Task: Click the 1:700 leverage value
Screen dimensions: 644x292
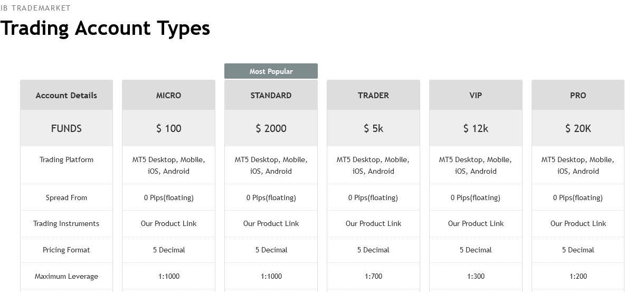Action: click(373, 276)
